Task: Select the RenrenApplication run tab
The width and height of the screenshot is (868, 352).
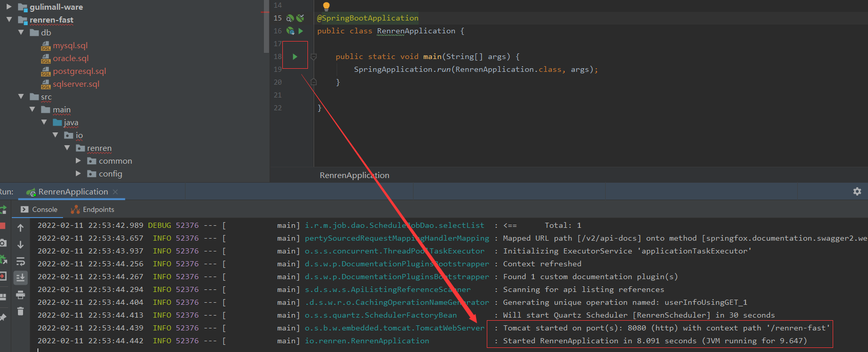Action: [x=72, y=192]
